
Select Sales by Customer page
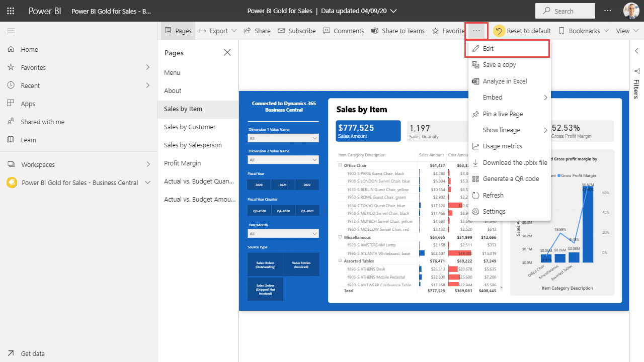(198, 127)
